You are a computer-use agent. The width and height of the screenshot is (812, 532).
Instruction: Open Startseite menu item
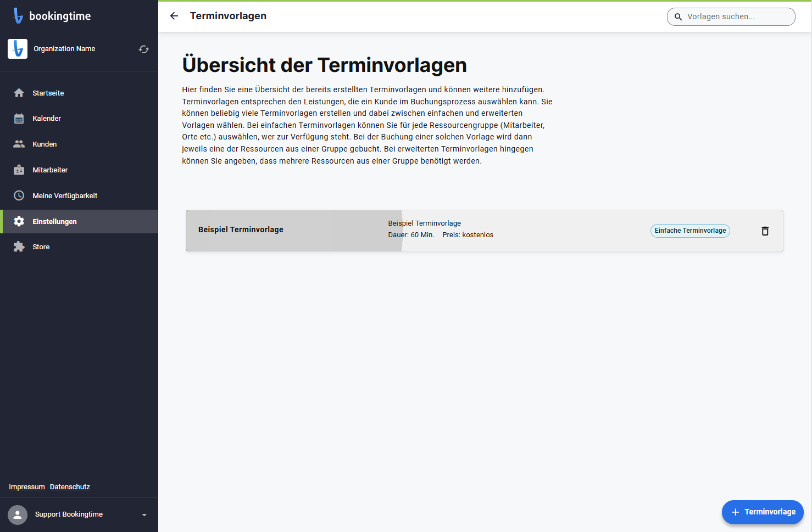(x=79, y=93)
